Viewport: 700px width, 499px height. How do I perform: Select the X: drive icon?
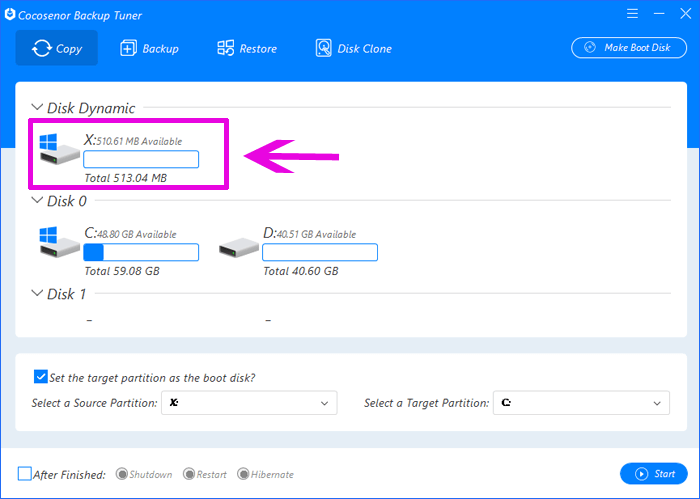point(59,149)
